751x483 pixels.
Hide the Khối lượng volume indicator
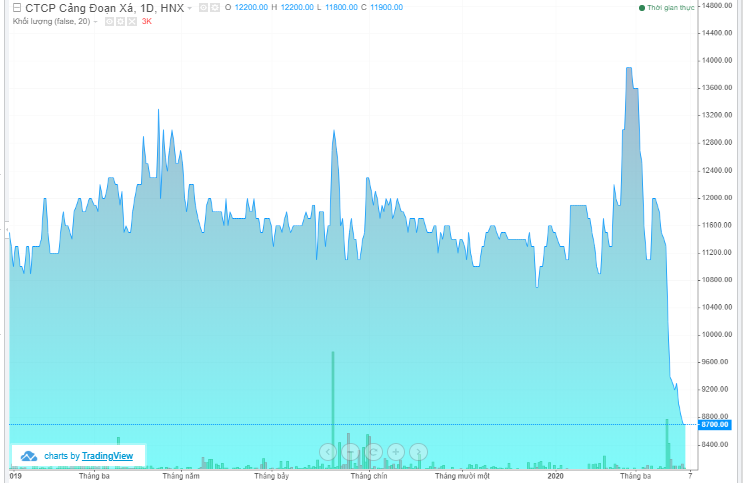[108, 21]
